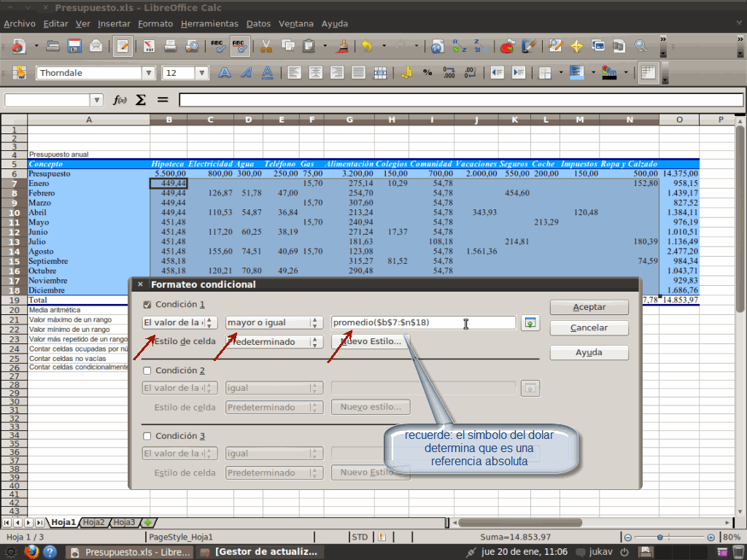Enable the Condición 2 checkbox

[x=147, y=370]
